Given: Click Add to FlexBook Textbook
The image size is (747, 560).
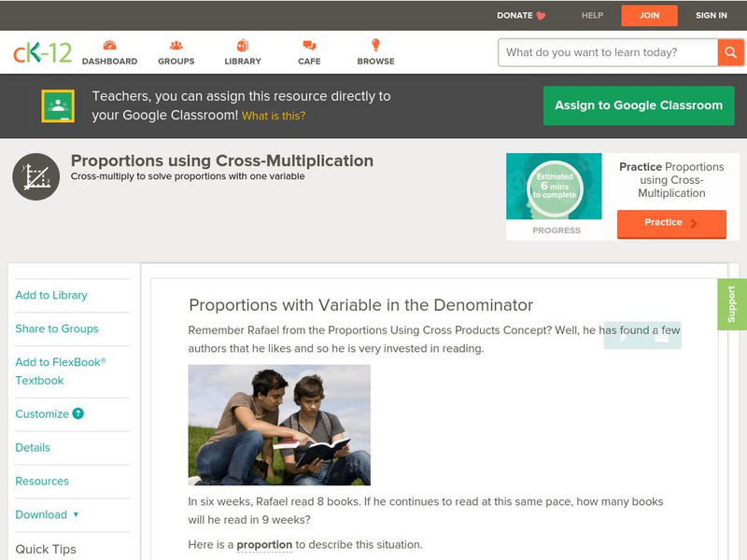Looking at the screenshot, I should coord(61,371).
